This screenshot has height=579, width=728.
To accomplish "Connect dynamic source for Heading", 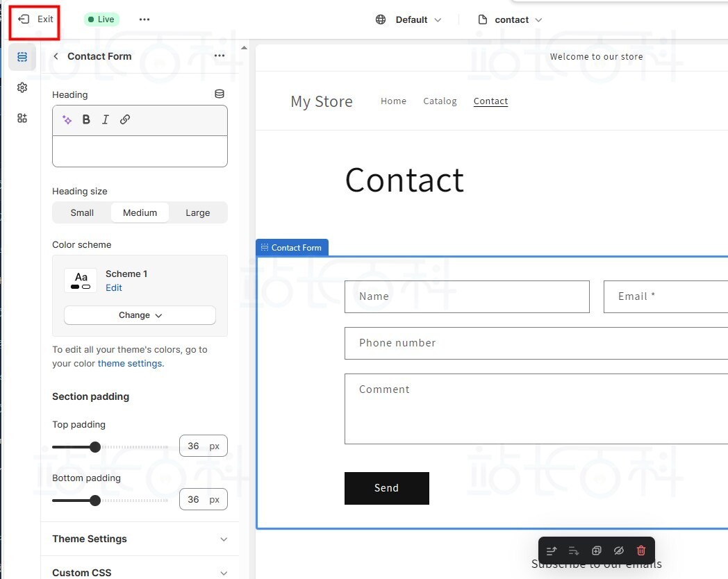I will (220, 93).
